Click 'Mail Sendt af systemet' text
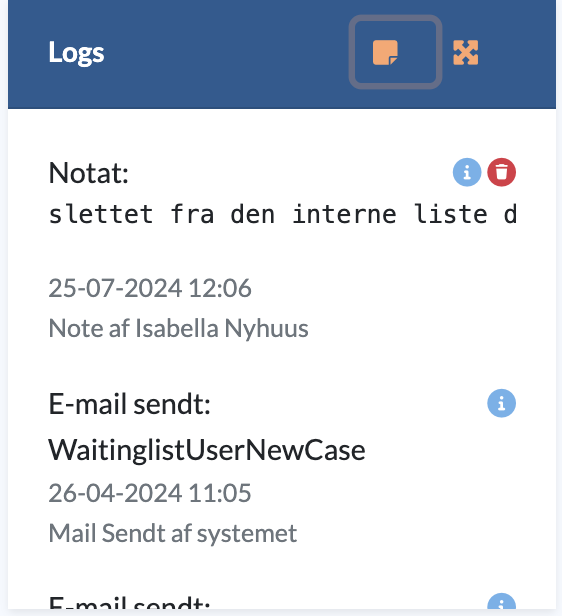Screen dimensions: 562x616 [172, 534]
